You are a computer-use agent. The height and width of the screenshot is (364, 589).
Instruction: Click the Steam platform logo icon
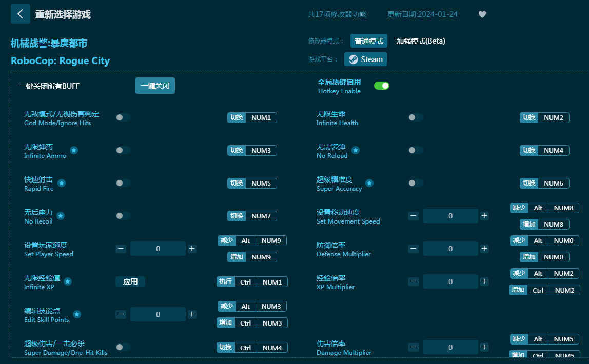353,59
